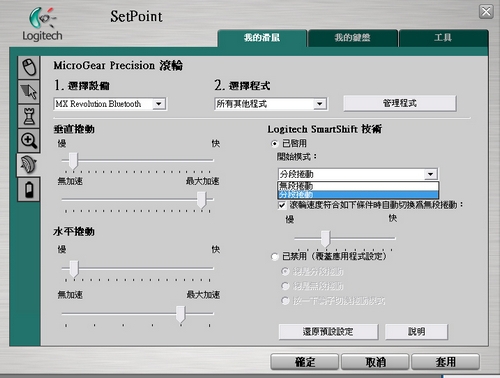Click the Logitech logo

43,24
